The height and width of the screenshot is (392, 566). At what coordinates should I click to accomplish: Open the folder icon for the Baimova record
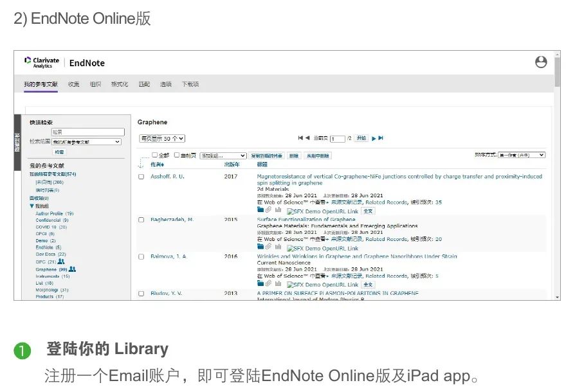click(x=260, y=283)
